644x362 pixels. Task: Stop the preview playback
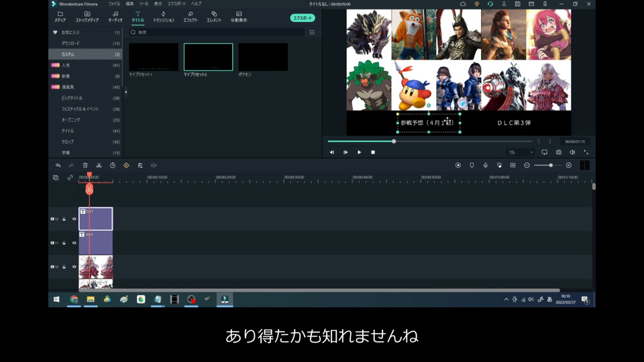tap(373, 152)
